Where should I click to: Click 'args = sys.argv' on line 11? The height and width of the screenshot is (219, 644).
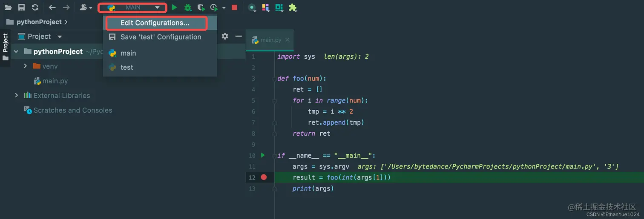(x=321, y=167)
